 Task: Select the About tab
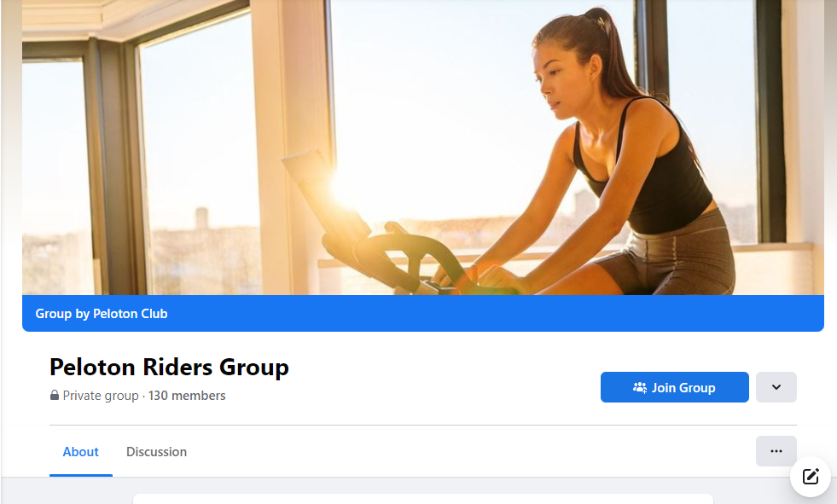point(80,452)
